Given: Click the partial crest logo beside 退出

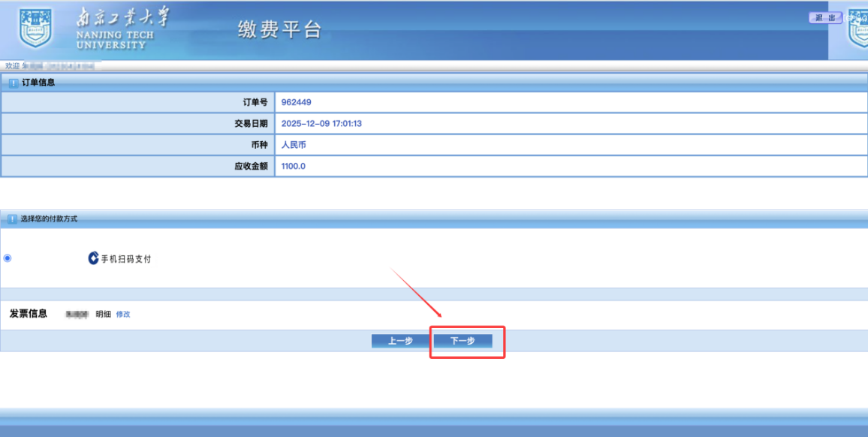Looking at the screenshot, I should [857, 29].
